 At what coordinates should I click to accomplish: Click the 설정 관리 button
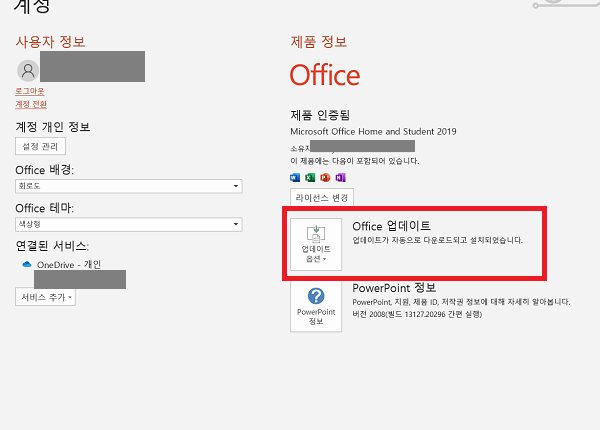coord(40,146)
